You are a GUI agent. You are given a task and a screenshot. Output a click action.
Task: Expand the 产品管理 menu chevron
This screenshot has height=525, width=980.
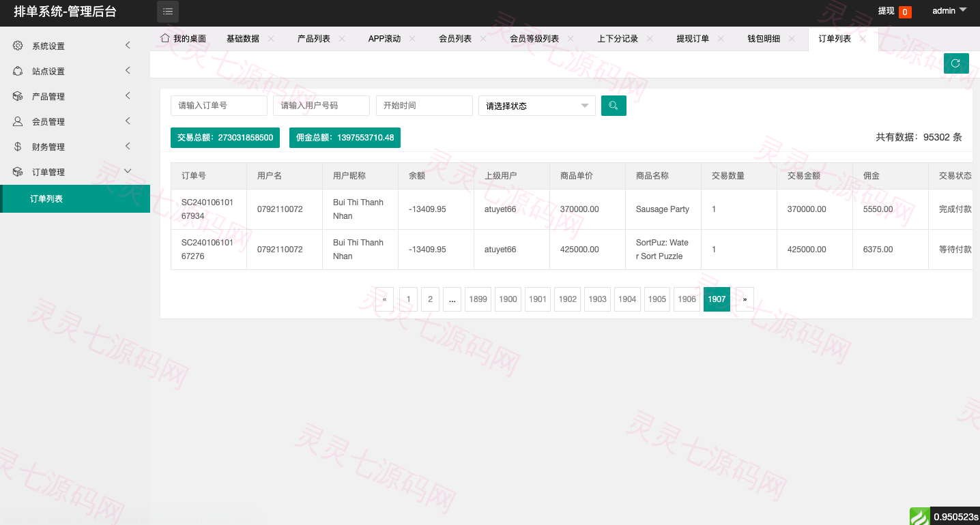[x=128, y=96]
